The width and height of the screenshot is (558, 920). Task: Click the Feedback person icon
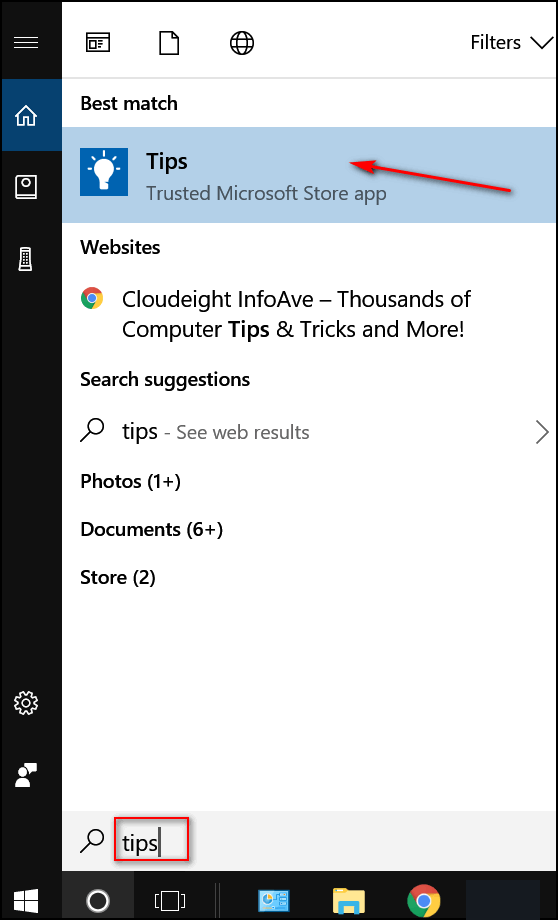[26, 774]
